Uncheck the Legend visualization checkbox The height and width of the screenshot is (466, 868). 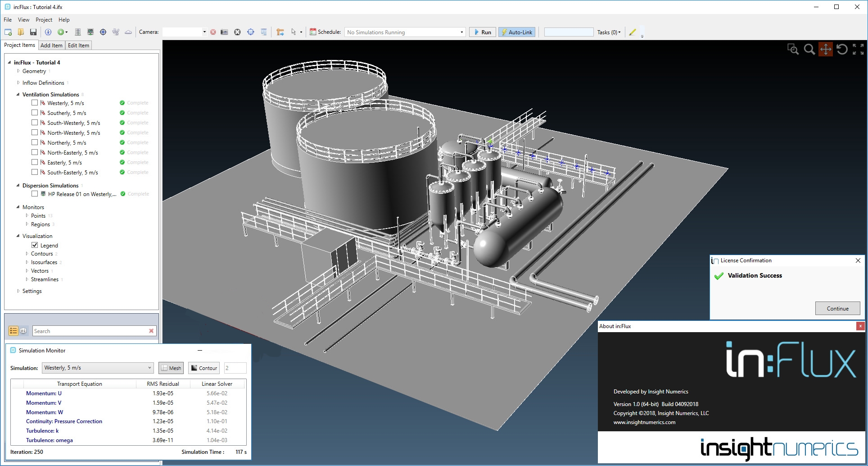35,245
